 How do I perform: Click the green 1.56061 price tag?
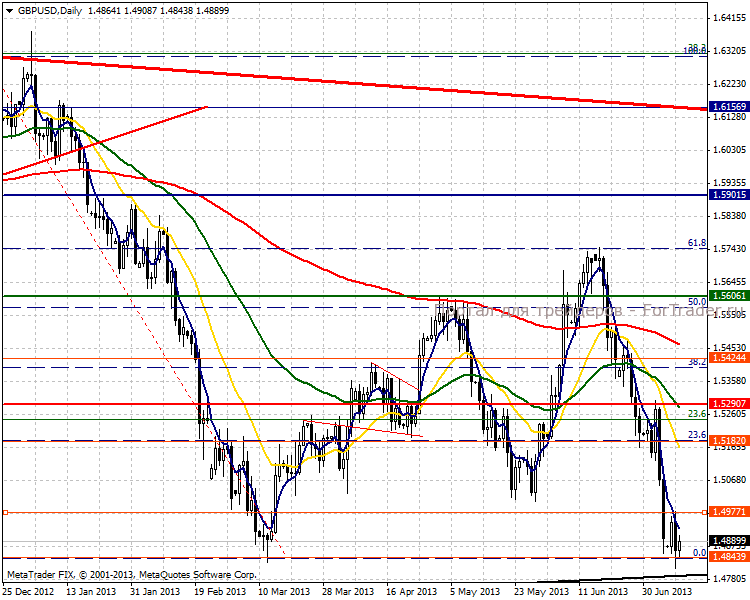(727, 296)
